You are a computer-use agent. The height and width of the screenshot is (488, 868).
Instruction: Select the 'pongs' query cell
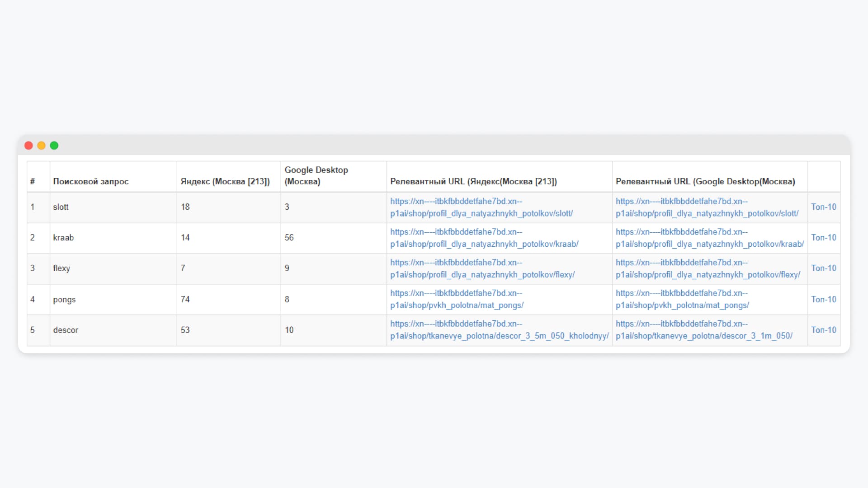(x=113, y=300)
